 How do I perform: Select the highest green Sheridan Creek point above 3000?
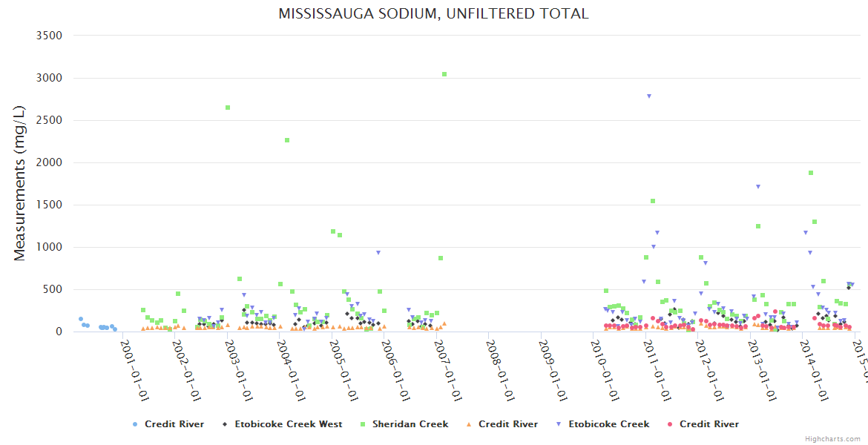[x=444, y=74]
